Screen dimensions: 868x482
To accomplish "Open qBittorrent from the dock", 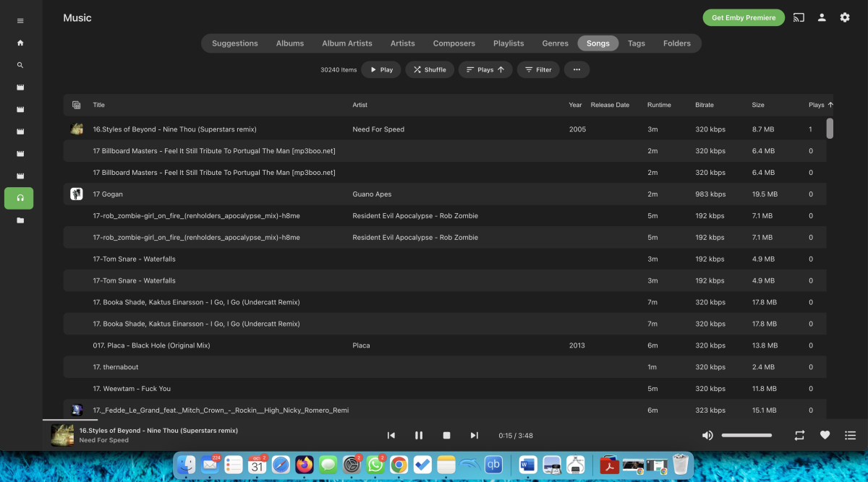I will coord(493,465).
